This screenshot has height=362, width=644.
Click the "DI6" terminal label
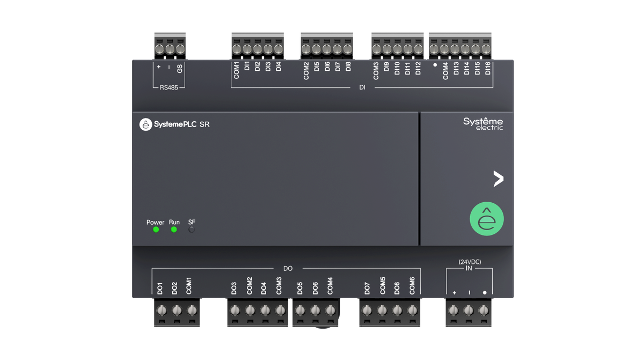tap(327, 67)
